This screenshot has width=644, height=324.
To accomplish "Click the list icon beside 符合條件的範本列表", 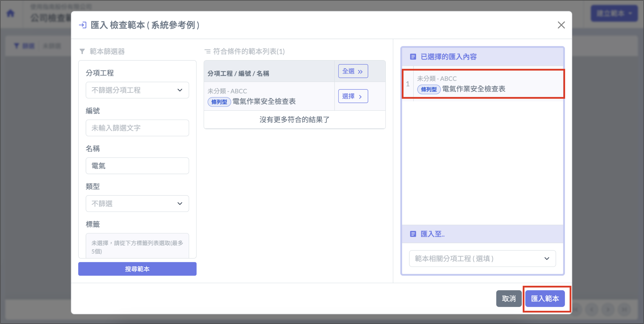I will tap(207, 51).
